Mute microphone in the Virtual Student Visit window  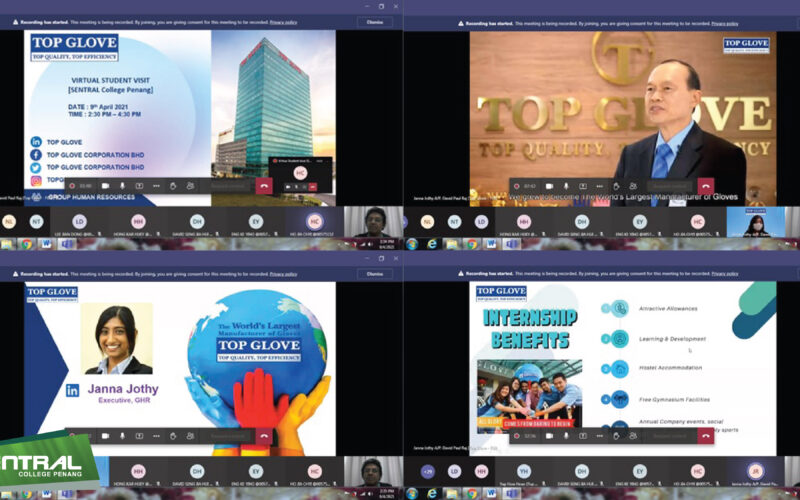tap(122, 186)
